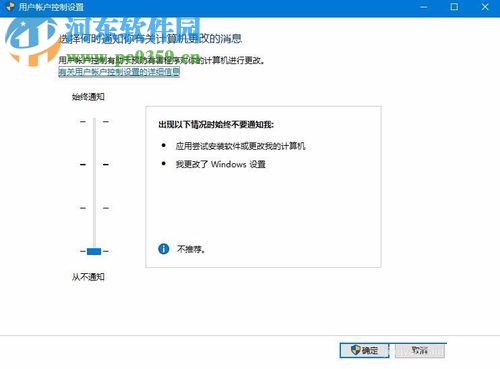
Task: Click the 从不通知 label
Action: point(88,277)
